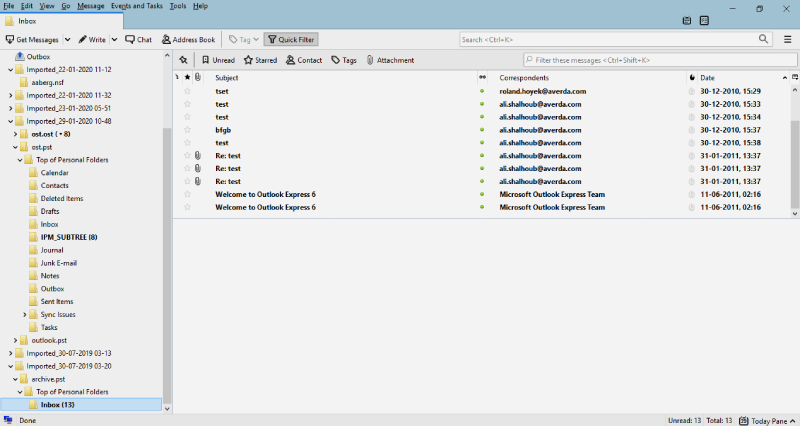Star the tset message
This screenshot has height=426, width=800.
tap(187, 91)
